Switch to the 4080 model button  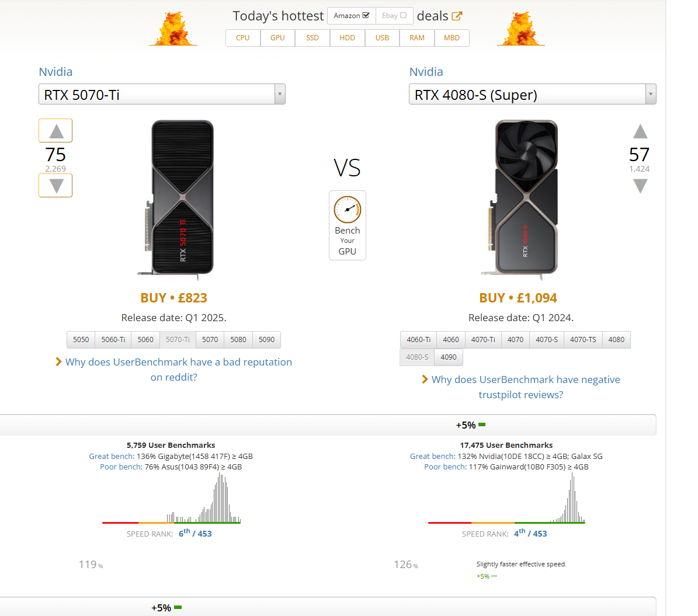pyautogui.click(x=617, y=340)
